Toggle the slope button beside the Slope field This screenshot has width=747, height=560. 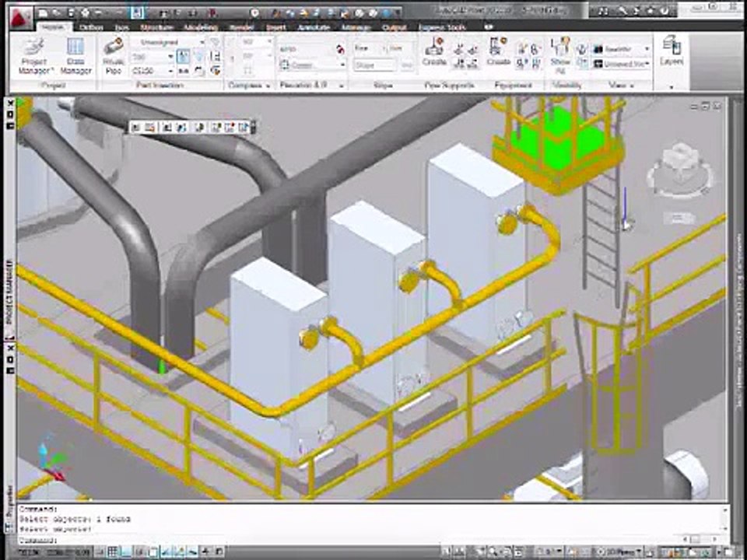pyautogui.click(x=407, y=65)
